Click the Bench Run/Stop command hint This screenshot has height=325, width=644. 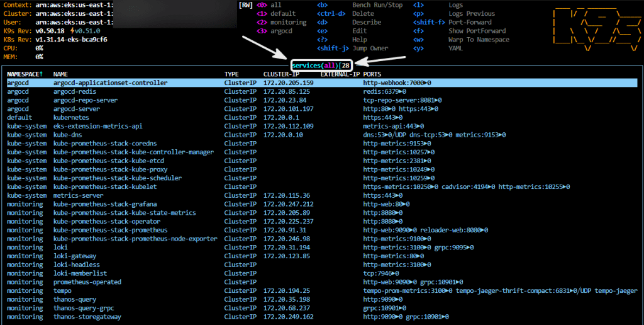(377, 5)
